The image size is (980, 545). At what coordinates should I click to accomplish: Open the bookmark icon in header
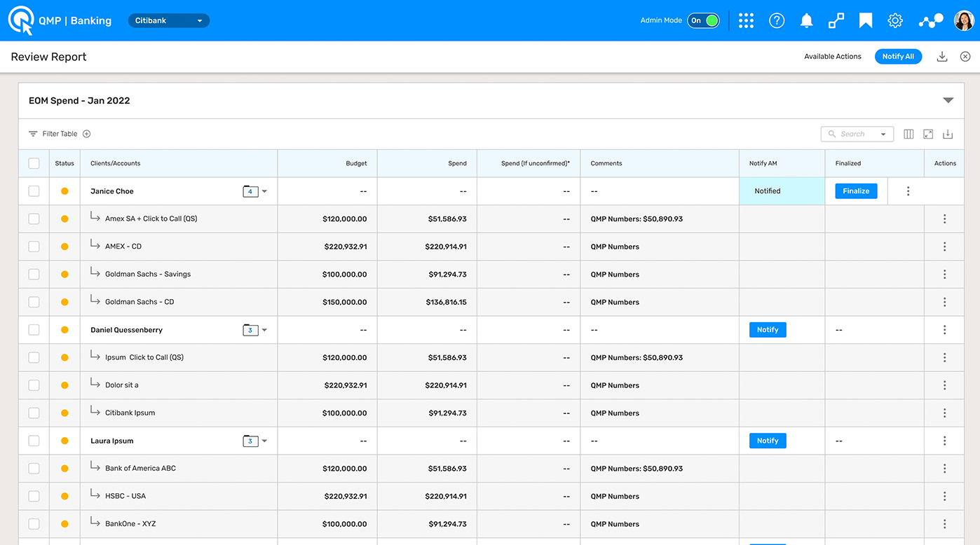click(866, 20)
